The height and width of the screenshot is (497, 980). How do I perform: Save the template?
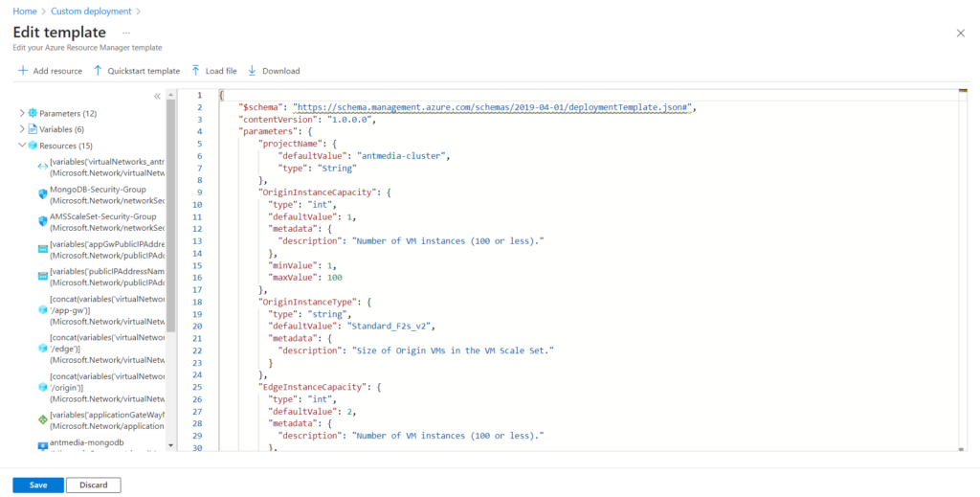38,486
